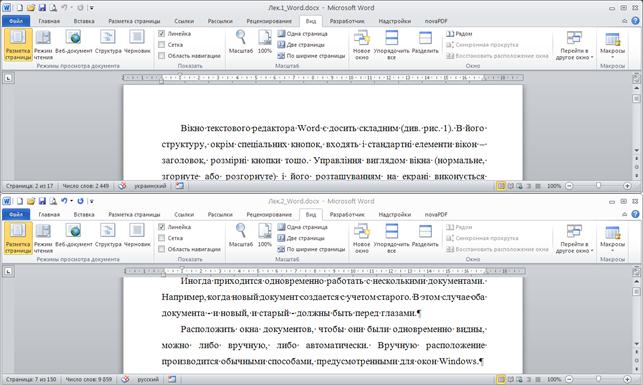Click the vertical scrollbar down arrow in the Лек.2_Word window
The width and height of the screenshot is (643, 385).
tap(636, 344)
